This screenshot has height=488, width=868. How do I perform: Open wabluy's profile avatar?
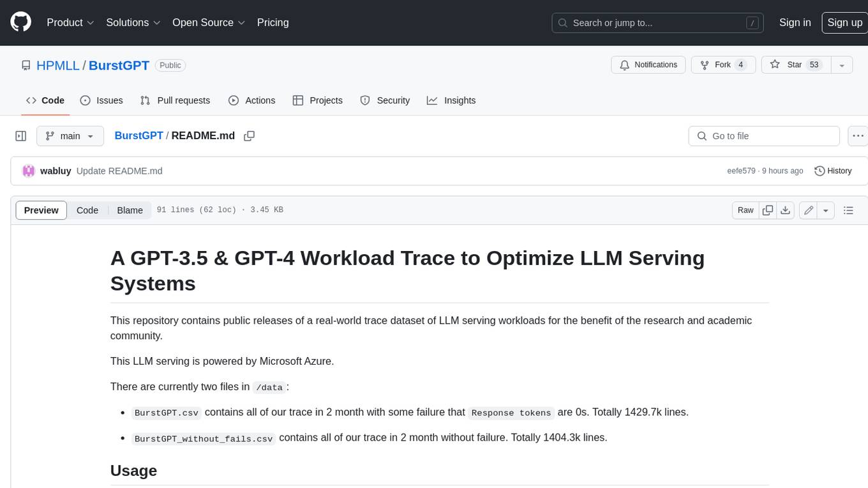pyautogui.click(x=29, y=171)
